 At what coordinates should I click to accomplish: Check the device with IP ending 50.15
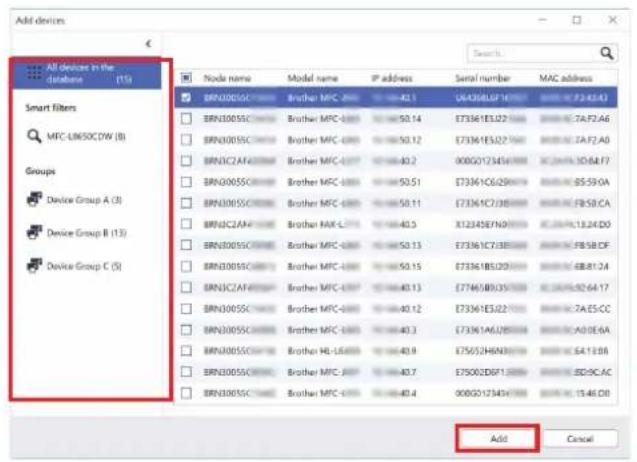[x=186, y=267]
